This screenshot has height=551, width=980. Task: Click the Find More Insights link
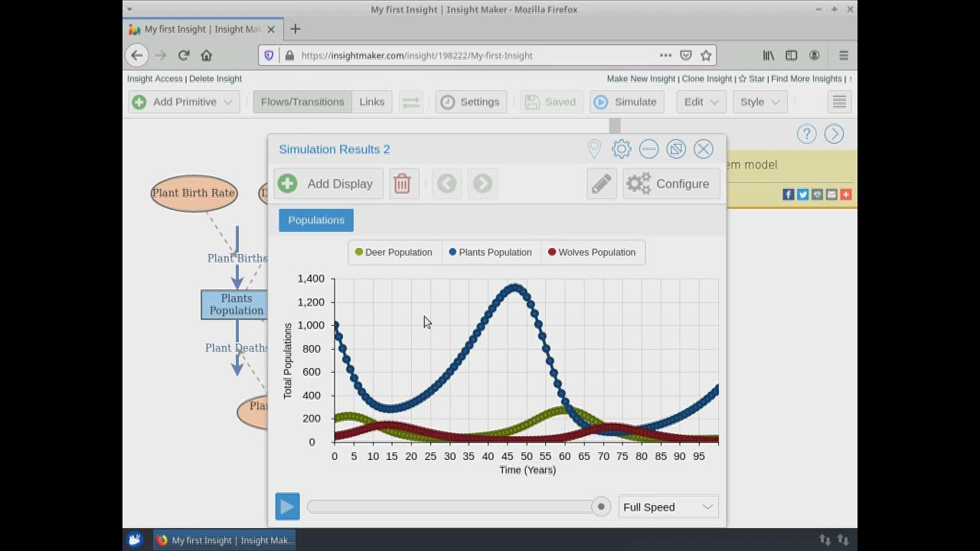pyautogui.click(x=806, y=79)
